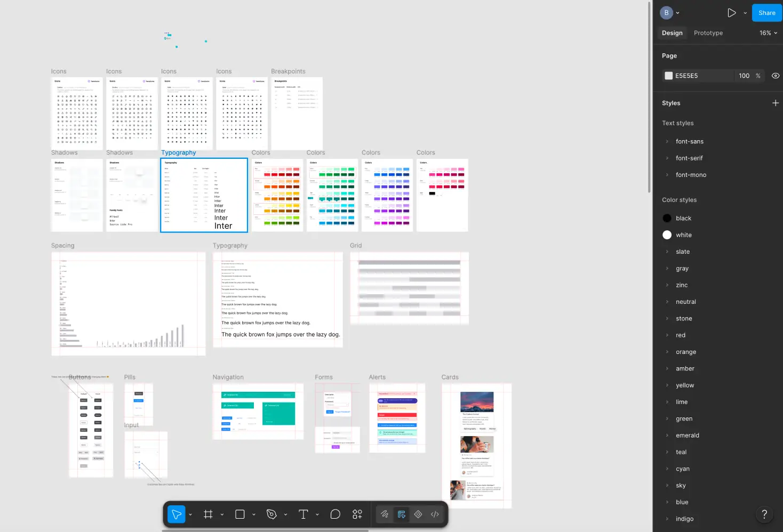This screenshot has width=783, height=532.
Task: Switch to Dev Mode code icon
Action: (435, 514)
